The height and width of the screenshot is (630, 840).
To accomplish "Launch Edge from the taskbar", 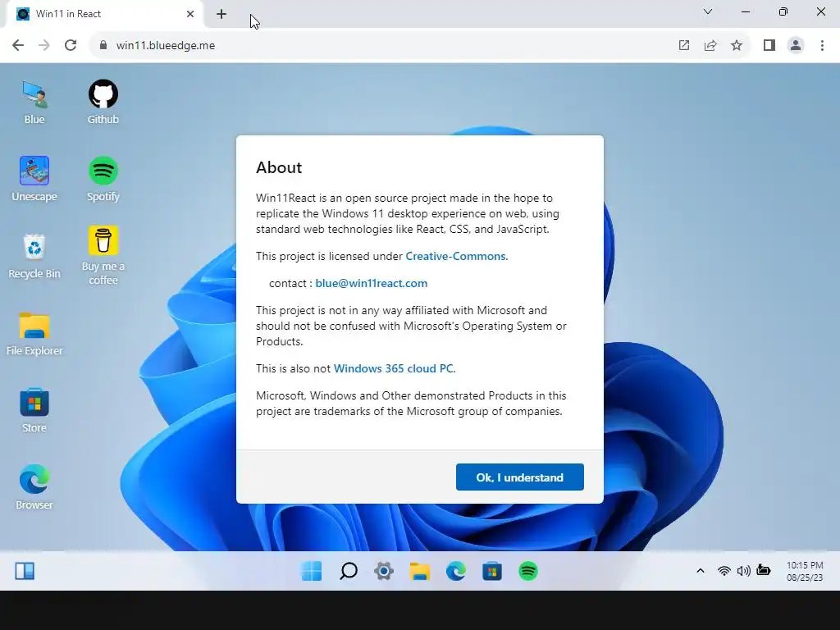I will click(x=456, y=571).
